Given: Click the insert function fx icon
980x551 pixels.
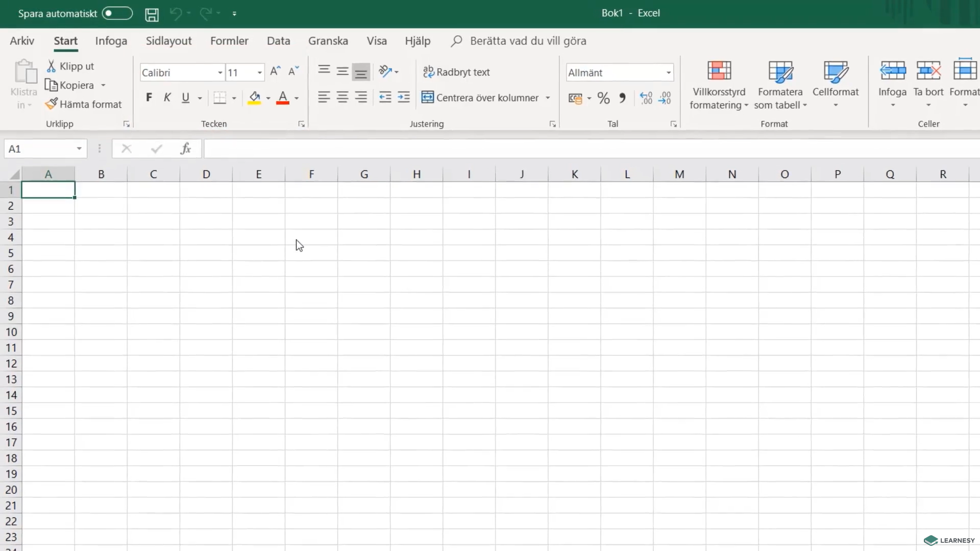Looking at the screenshot, I should point(185,148).
